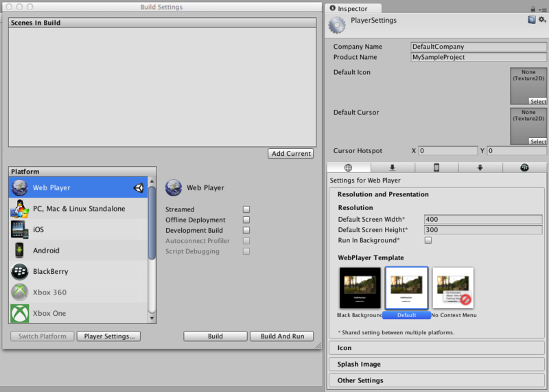
Task: Click the PlayerSettings gear icon
Action: pyautogui.click(x=337, y=25)
